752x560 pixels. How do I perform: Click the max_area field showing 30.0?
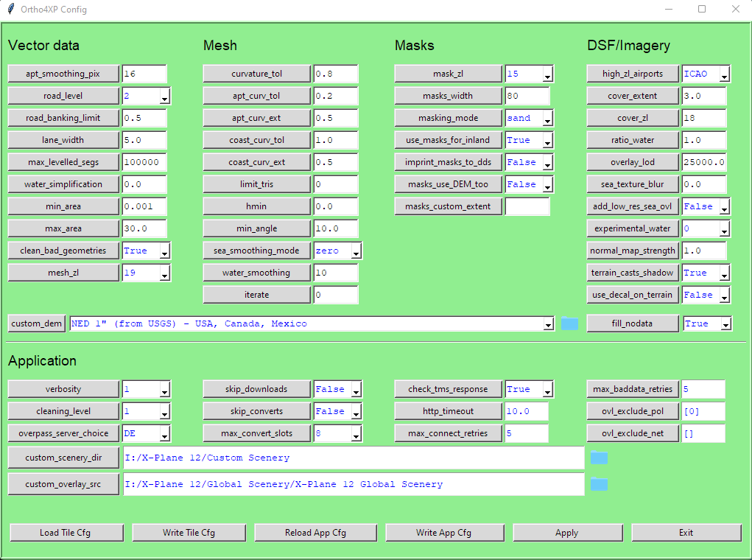coord(144,228)
